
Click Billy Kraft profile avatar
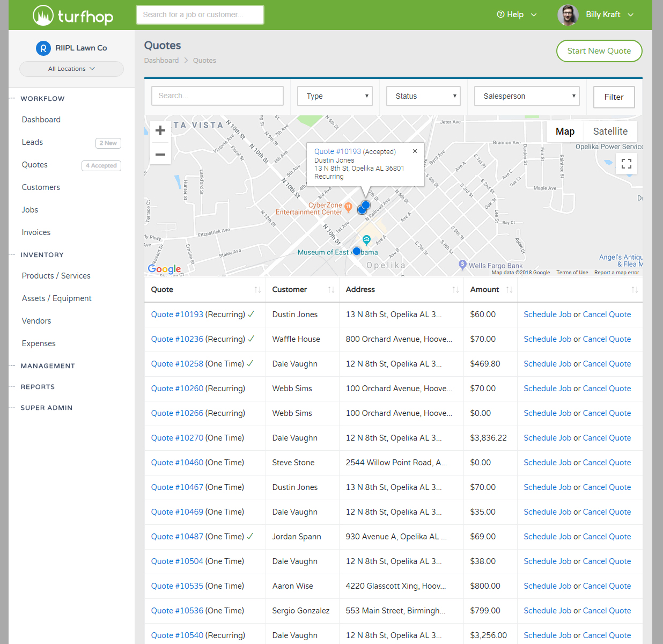(568, 15)
